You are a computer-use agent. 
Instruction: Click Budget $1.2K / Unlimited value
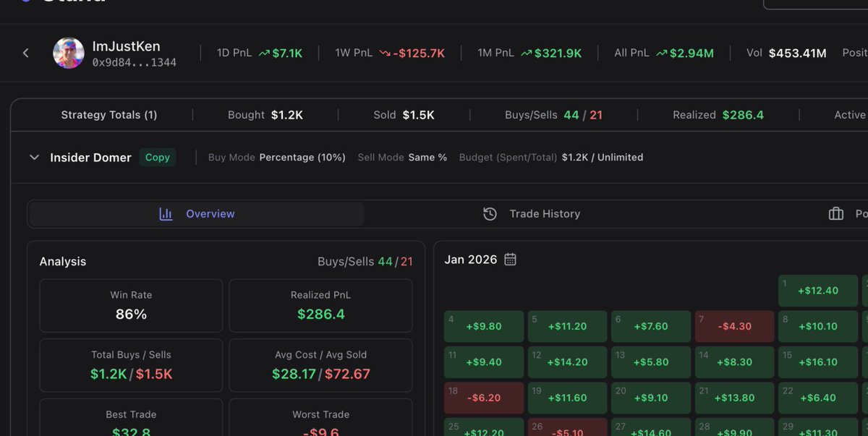pyautogui.click(x=603, y=157)
